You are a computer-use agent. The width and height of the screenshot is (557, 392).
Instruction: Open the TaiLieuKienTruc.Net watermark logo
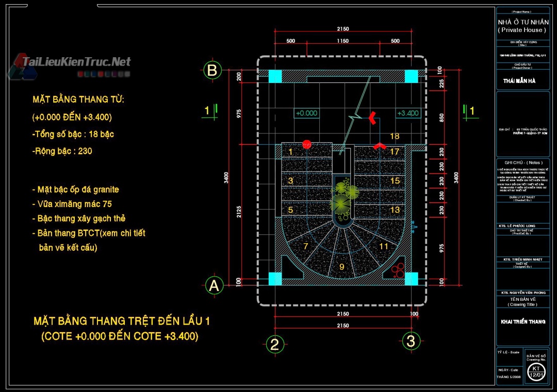[x=72, y=63]
